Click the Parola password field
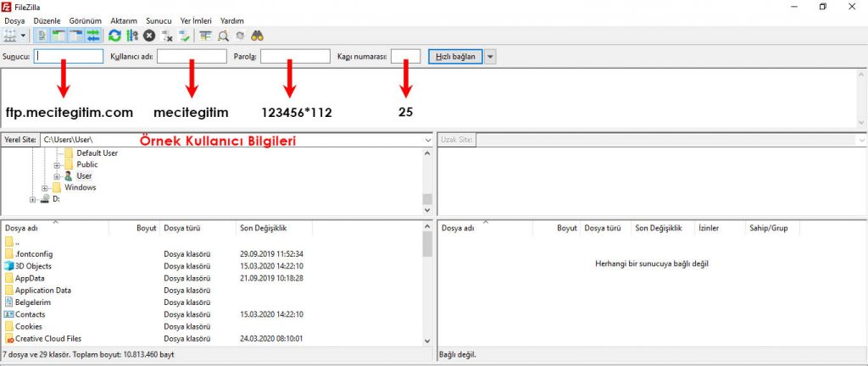 [x=296, y=57]
